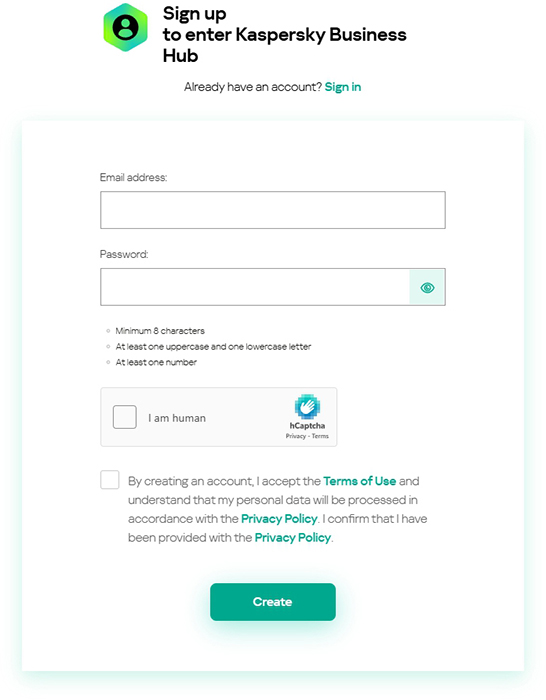
Task: Focus the Email address input field
Action: click(273, 210)
